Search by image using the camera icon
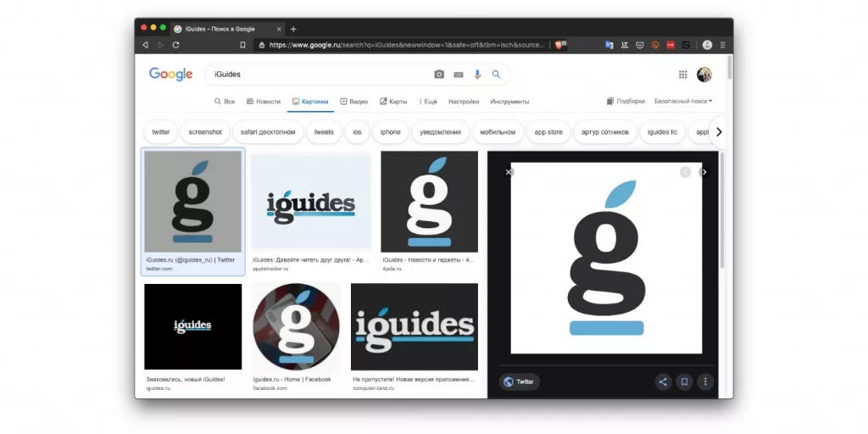The image size is (868, 434). point(439,75)
